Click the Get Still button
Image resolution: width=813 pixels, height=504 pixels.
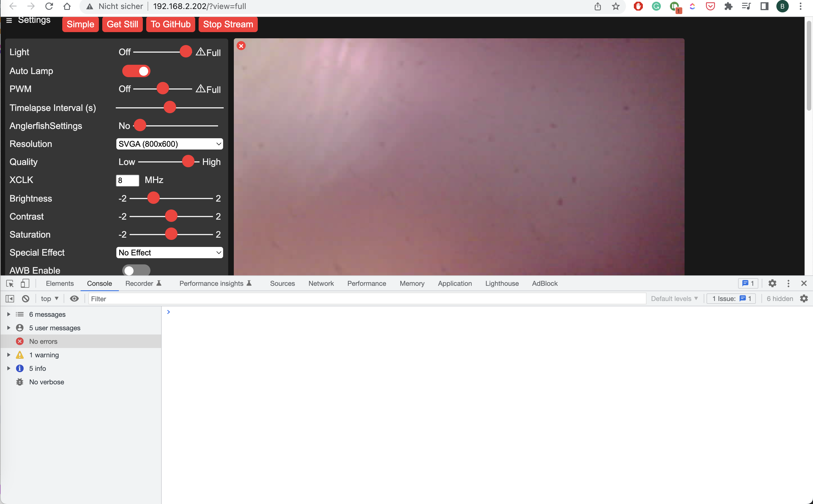coord(122,24)
